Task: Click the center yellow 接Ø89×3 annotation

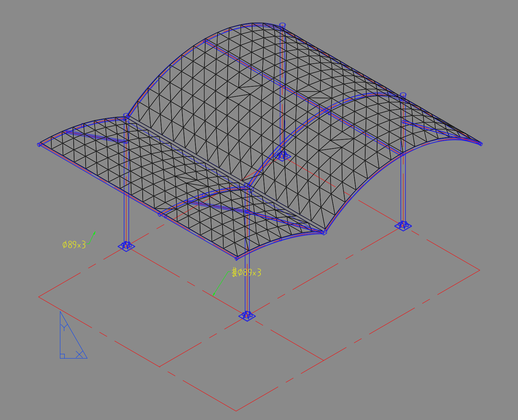Action: point(246,273)
